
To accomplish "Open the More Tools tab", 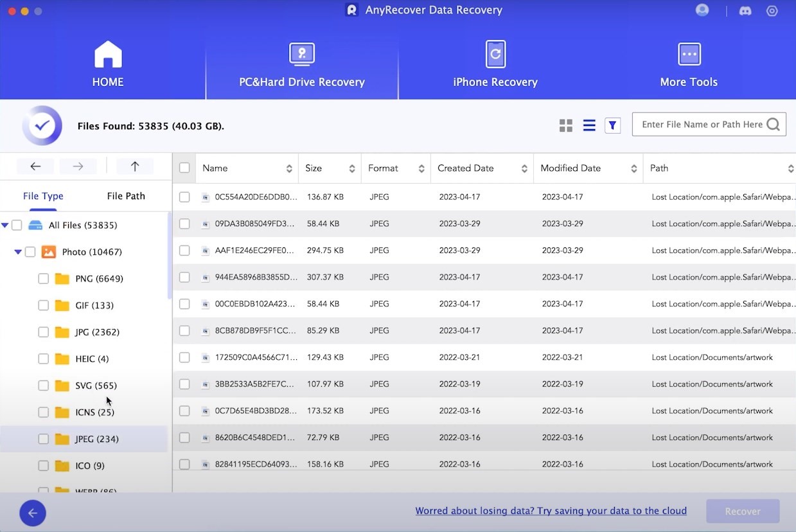I will [689, 64].
